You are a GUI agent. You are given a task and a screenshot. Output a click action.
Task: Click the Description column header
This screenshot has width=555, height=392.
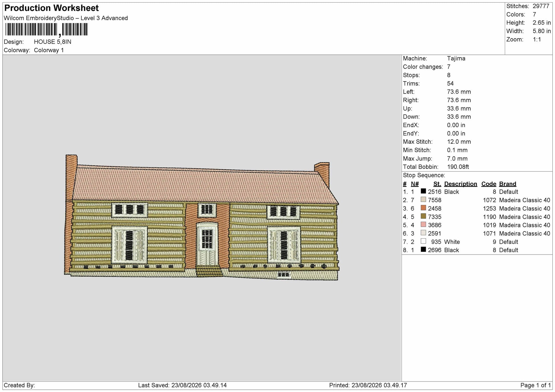(x=460, y=184)
